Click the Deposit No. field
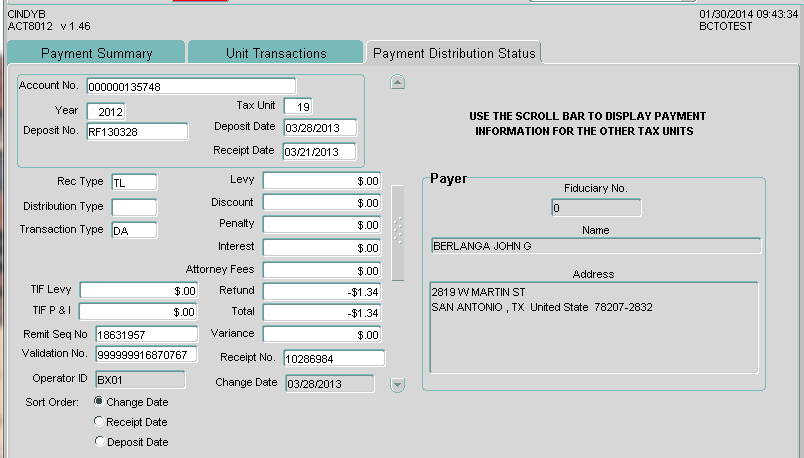This screenshot has width=804, height=458. click(x=137, y=131)
